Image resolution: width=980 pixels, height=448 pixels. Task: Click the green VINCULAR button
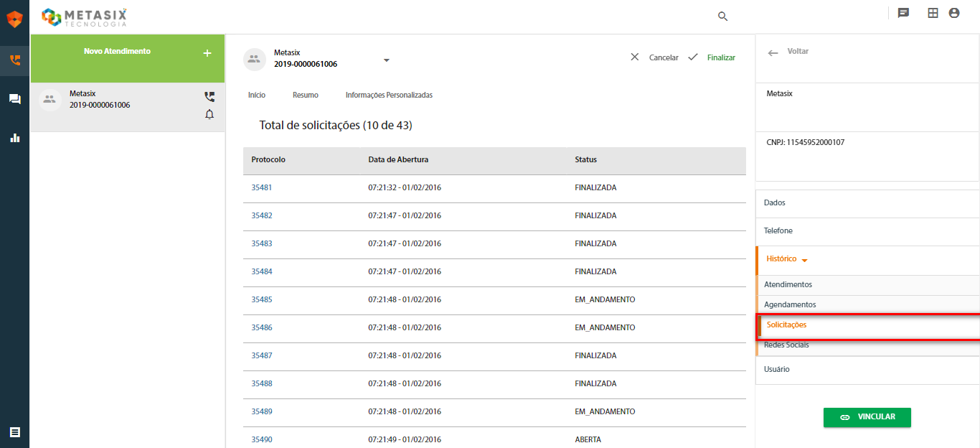point(867,417)
